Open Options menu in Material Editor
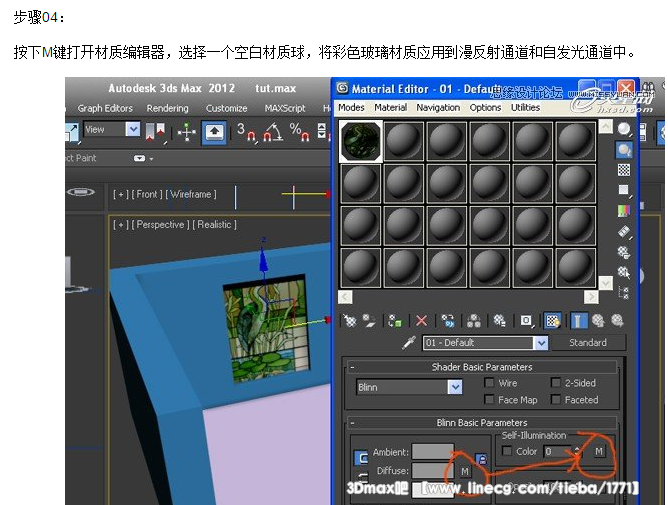This screenshot has height=505, width=668. [x=485, y=107]
